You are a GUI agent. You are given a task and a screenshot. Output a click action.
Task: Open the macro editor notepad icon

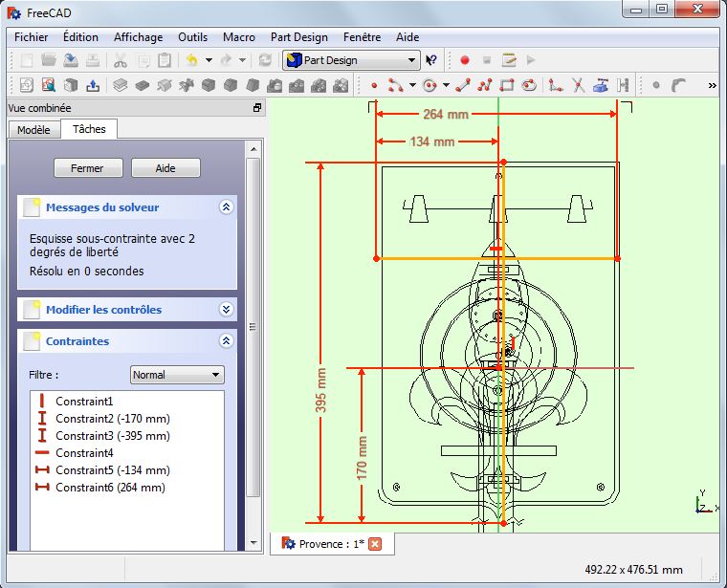click(509, 60)
